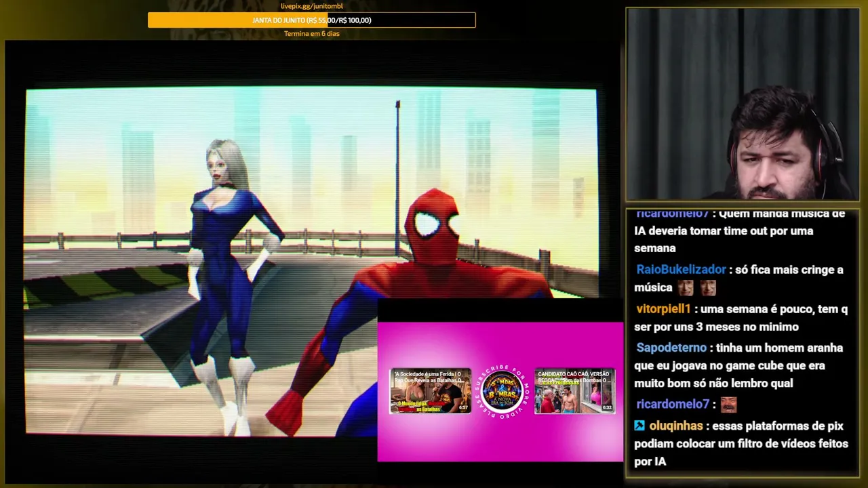
Task: Click ricardomelo7's username beside the laughing emote
Action: (672, 404)
